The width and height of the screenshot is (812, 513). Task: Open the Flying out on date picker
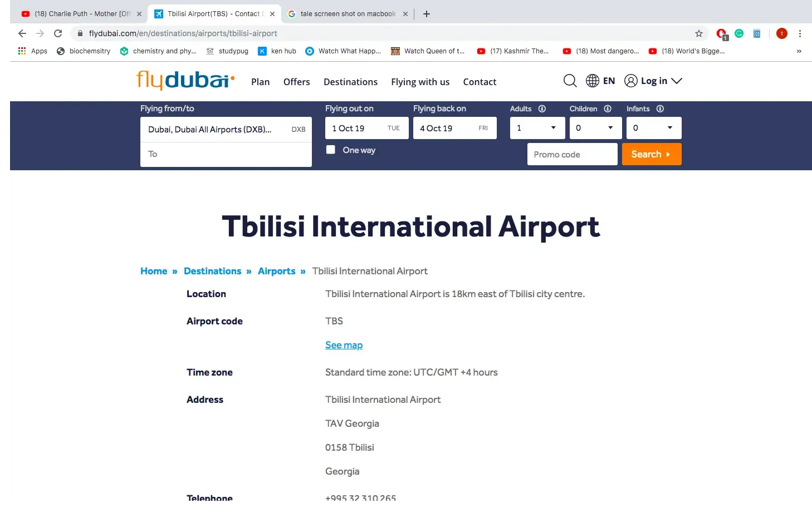[367, 128]
